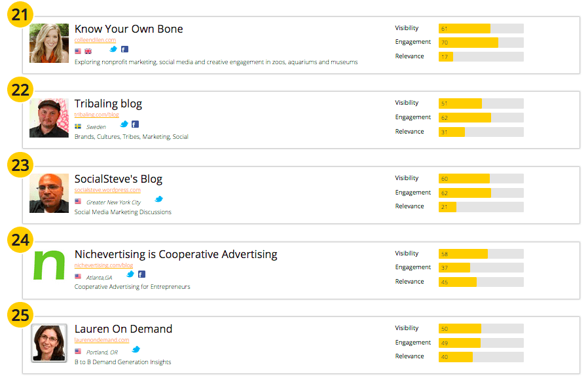The height and width of the screenshot is (376, 588).
Task: Click Know Your Own Bone Engagement bar
Action: 481,43
